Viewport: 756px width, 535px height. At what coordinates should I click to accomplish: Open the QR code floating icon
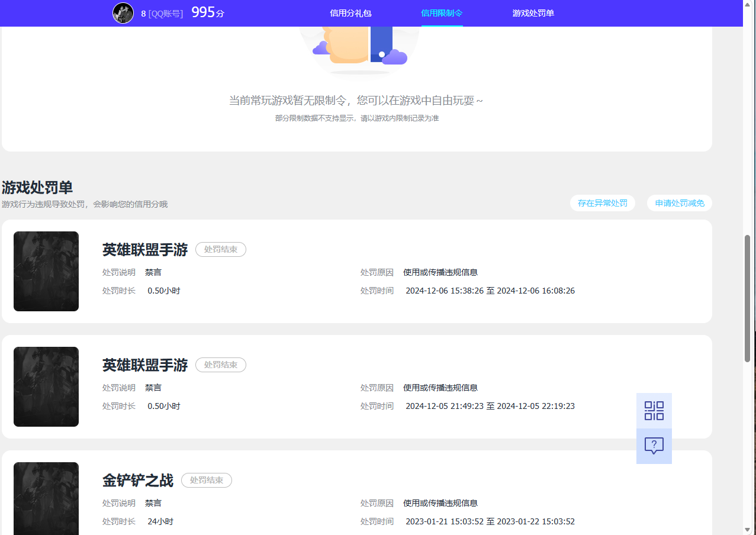pos(654,411)
